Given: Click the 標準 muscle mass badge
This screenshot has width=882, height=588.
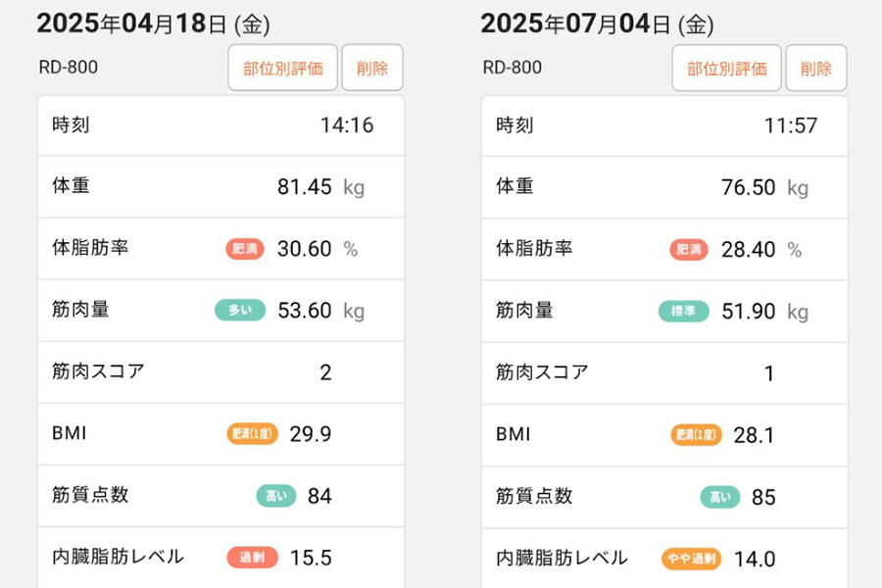Looking at the screenshot, I should [683, 312].
